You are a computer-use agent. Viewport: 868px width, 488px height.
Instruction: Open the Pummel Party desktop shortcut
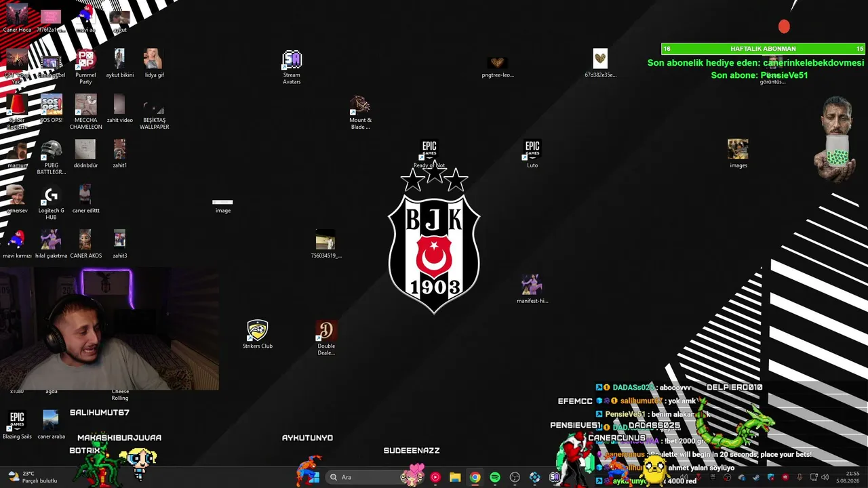pyautogui.click(x=85, y=67)
